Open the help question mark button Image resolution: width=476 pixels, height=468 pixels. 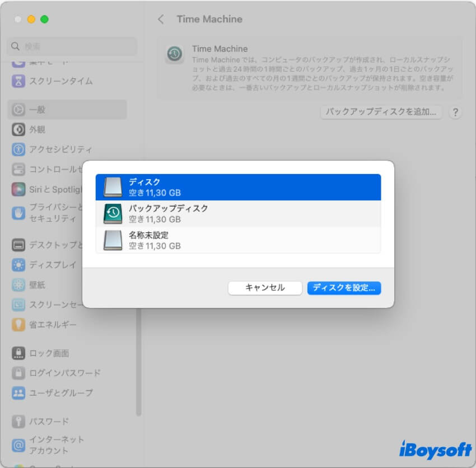pyautogui.click(x=456, y=112)
